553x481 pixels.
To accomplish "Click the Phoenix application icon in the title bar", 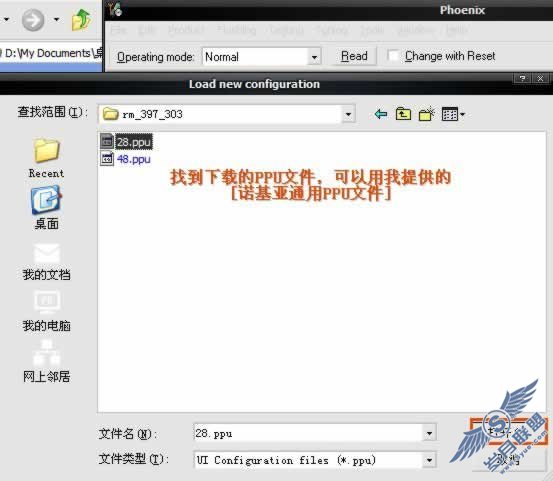I will point(115,9).
